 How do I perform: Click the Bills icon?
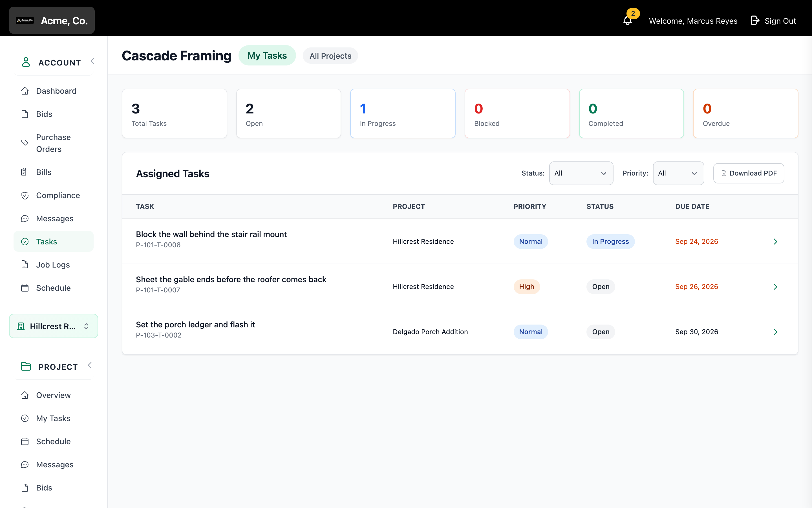pos(24,172)
